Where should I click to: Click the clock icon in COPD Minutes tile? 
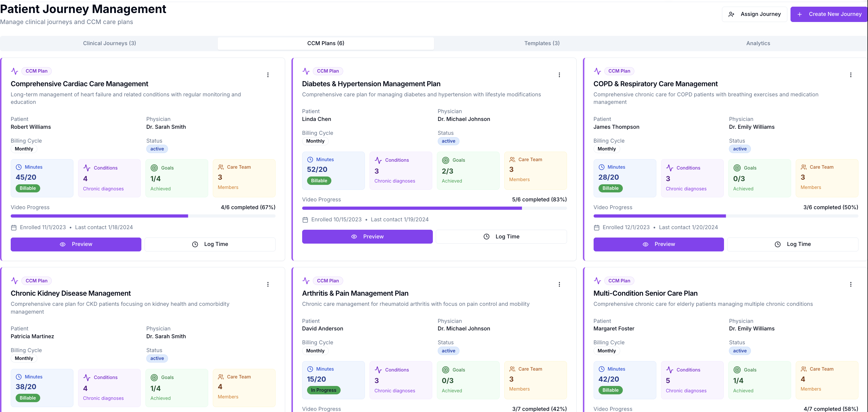pyautogui.click(x=602, y=167)
